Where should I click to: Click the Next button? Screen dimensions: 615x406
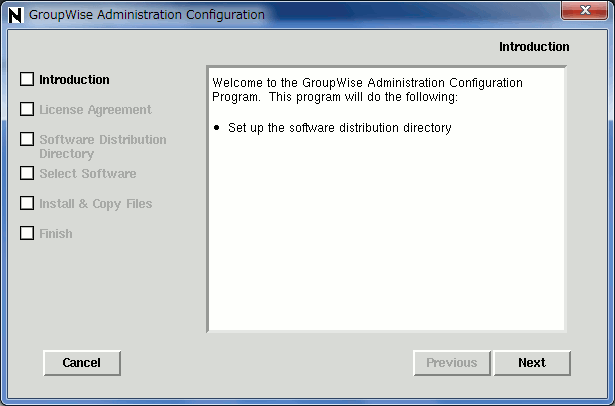pos(532,363)
